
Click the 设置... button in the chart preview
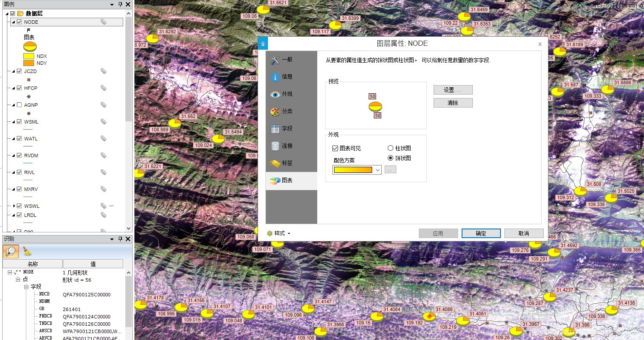click(453, 89)
